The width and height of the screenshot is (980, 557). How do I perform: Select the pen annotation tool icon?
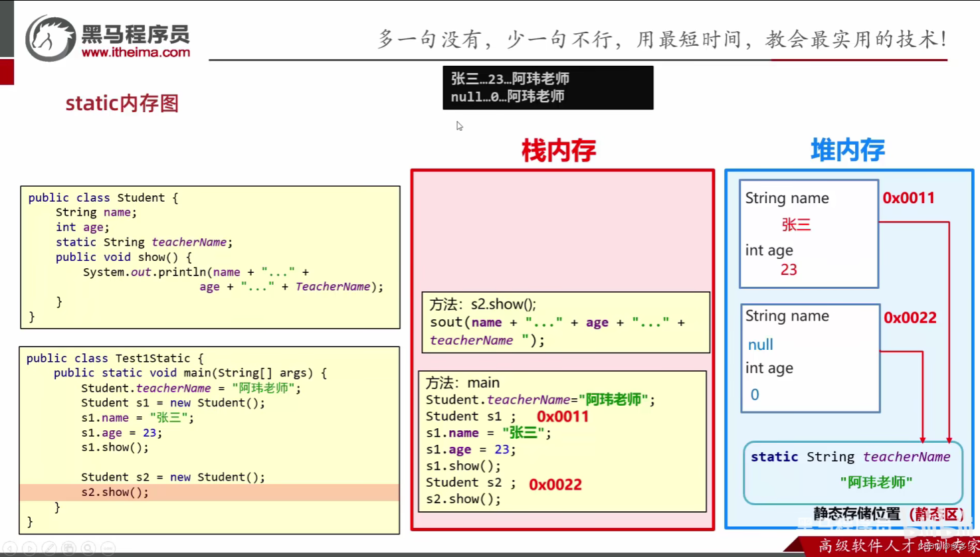tap(50, 548)
